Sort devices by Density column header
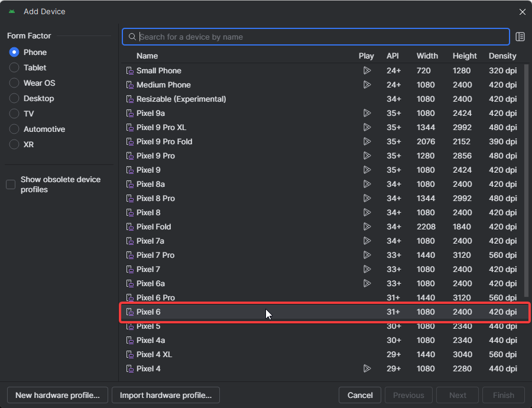This screenshot has height=408, width=532. click(x=502, y=56)
